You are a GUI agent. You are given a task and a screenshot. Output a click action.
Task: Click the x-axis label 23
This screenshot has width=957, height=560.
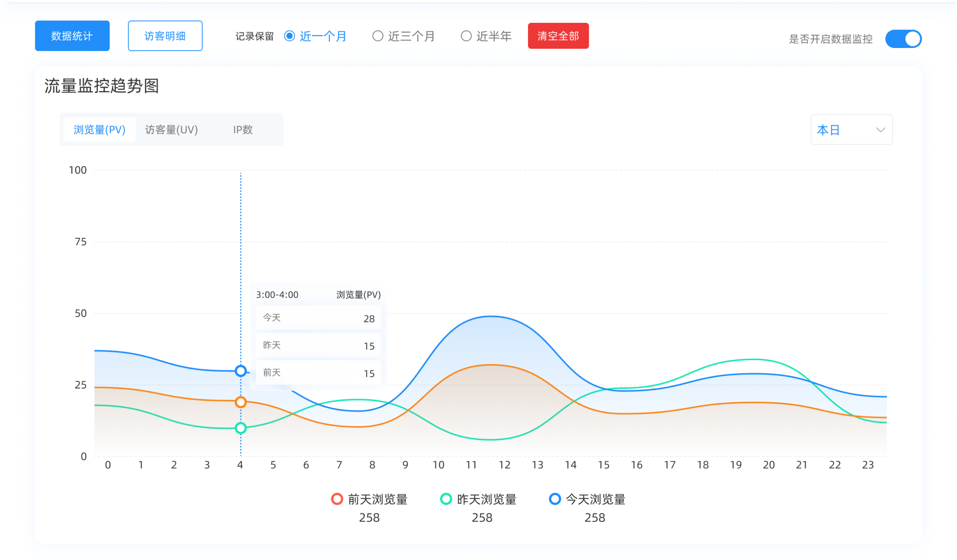[x=868, y=465]
